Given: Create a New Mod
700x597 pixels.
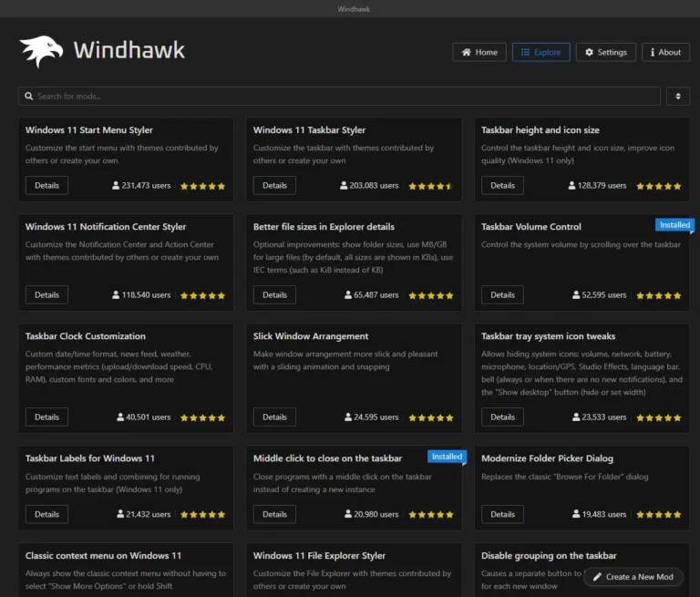Looking at the screenshot, I should click(x=633, y=577).
